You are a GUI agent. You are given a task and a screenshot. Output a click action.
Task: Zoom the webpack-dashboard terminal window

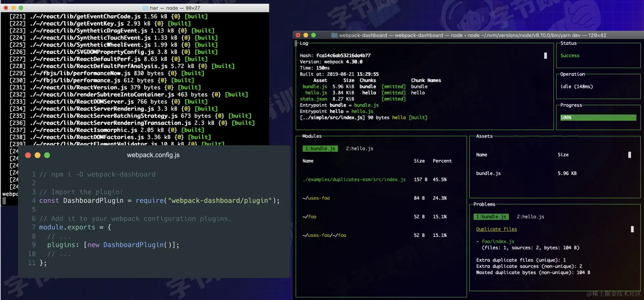click(x=313, y=35)
